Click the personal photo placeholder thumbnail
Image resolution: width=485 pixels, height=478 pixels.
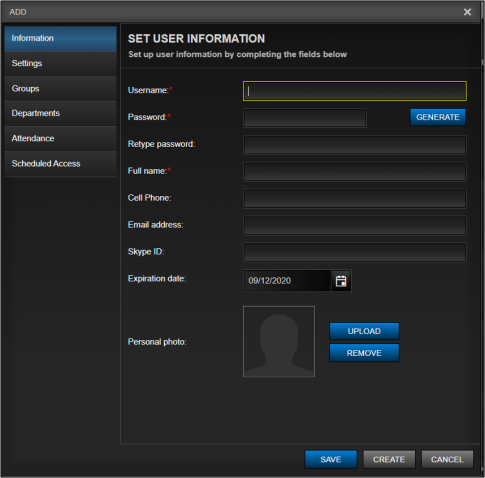(279, 341)
